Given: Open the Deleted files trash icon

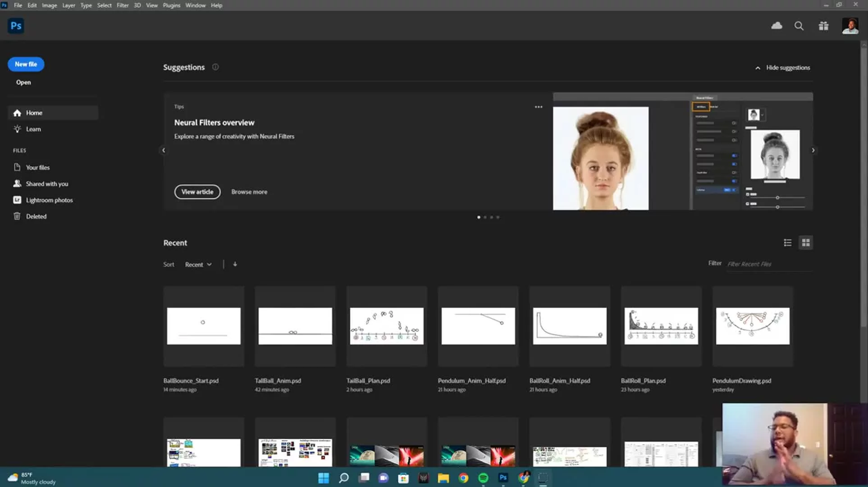Looking at the screenshot, I should coord(17,216).
